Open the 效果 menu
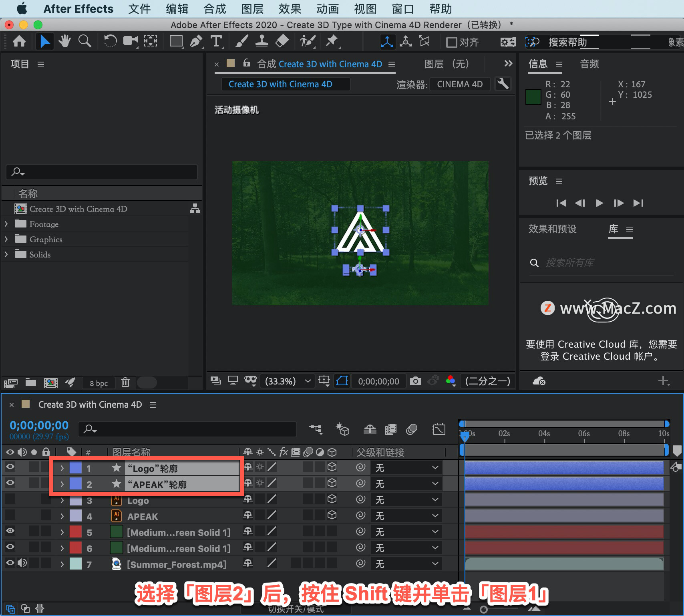This screenshot has height=616, width=684. pos(290,9)
